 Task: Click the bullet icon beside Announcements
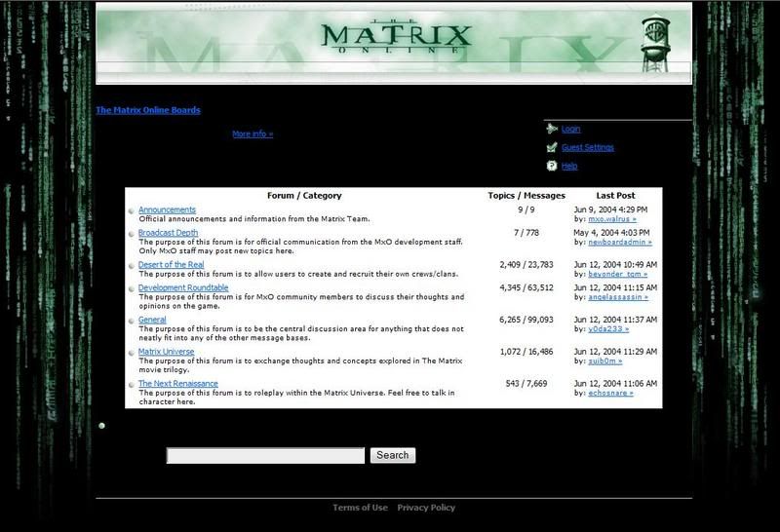pyautogui.click(x=132, y=210)
